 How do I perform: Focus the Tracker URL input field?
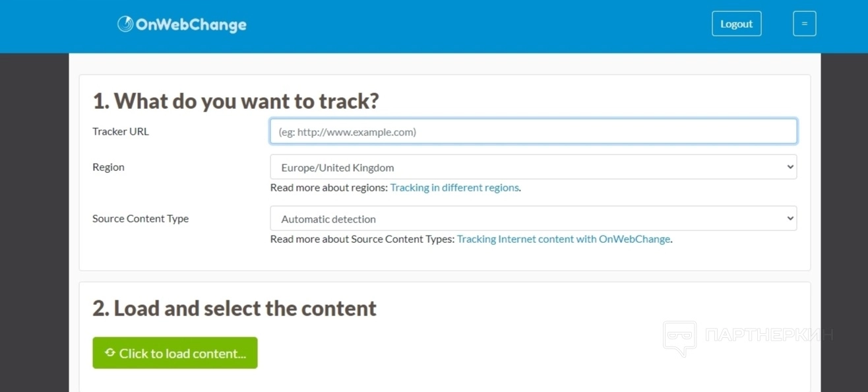pos(533,131)
